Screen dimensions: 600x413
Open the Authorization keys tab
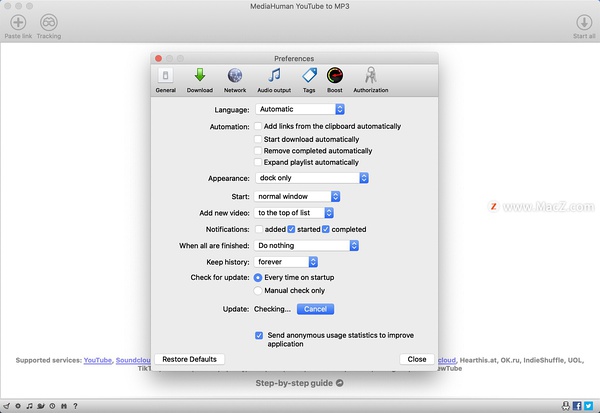tap(370, 80)
